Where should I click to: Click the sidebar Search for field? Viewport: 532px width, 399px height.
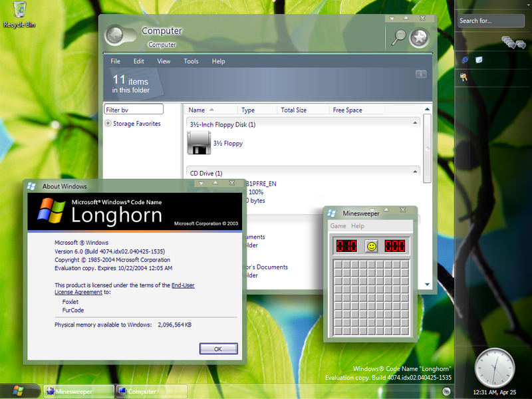pos(491,21)
